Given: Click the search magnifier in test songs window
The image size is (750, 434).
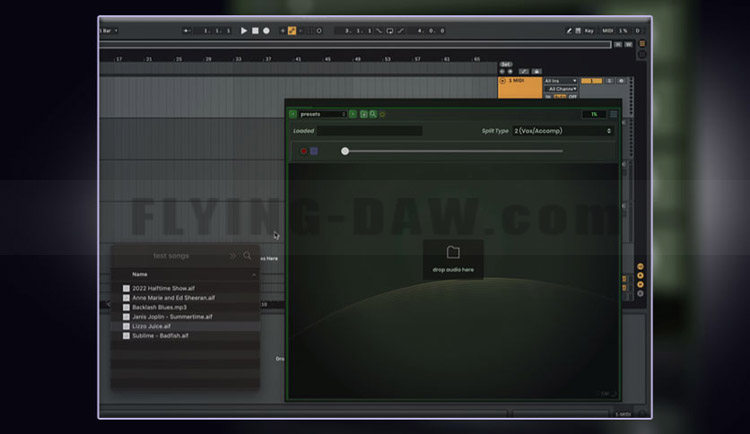Looking at the screenshot, I should coord(247,256).
